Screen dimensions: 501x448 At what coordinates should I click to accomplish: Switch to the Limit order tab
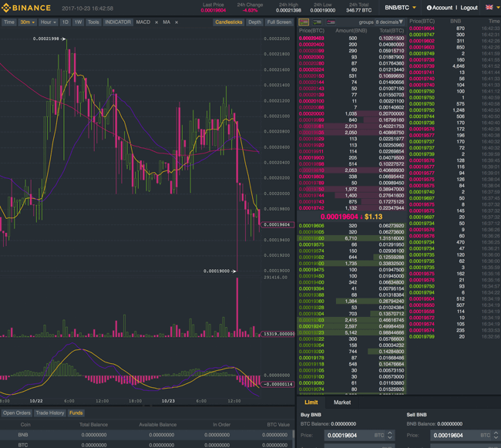tap(311, 403)
